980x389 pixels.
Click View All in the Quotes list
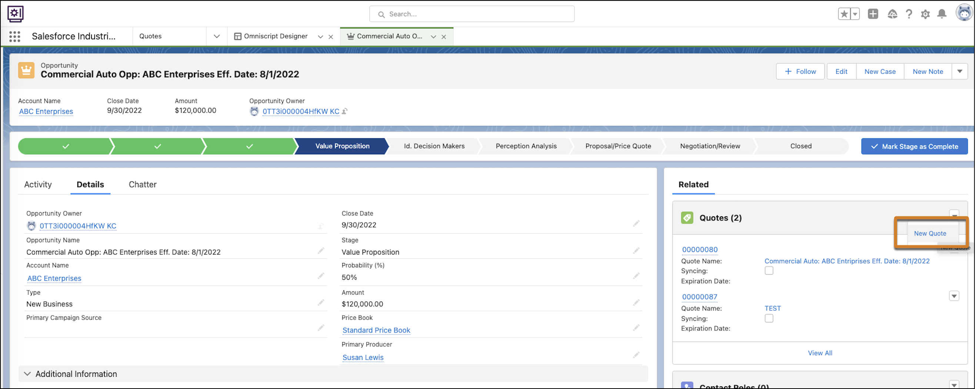(x=820, y=353)
